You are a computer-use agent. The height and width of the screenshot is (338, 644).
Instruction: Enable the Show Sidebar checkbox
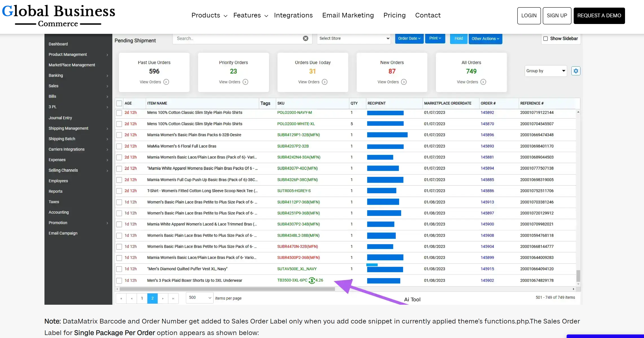pyautogui.click(x=545, y=38)
